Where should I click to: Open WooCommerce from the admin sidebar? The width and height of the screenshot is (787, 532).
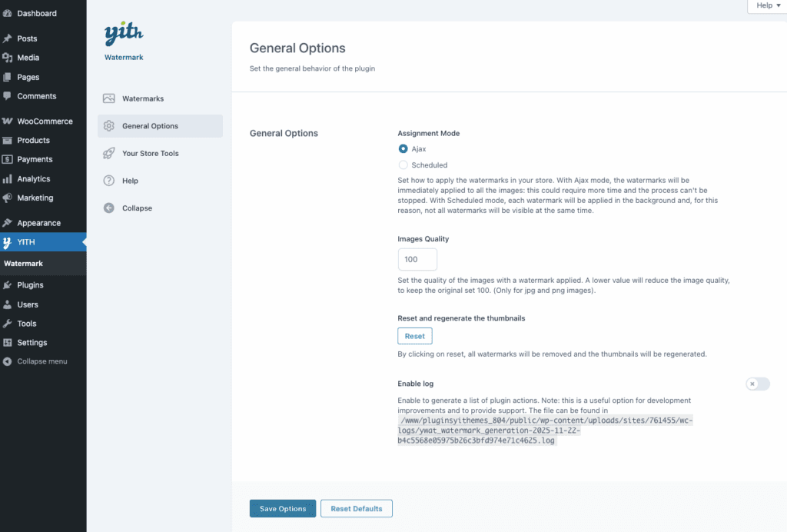42,121
